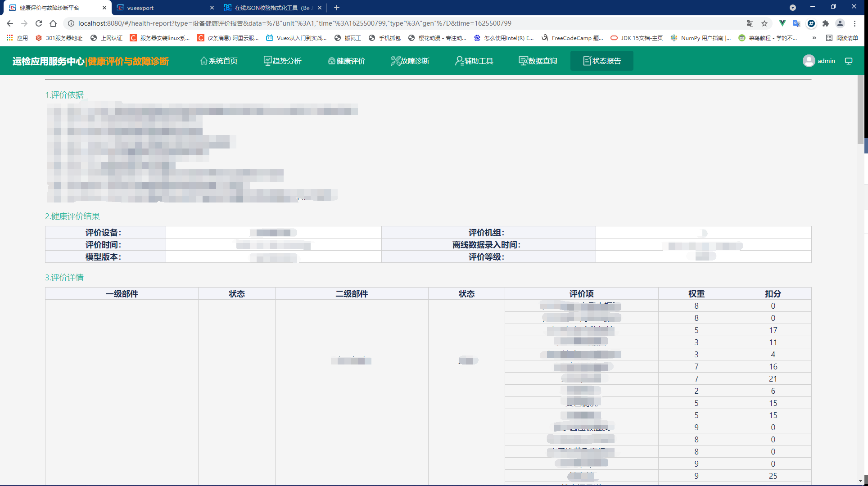
Task: Open the browser profile account menu
Action: click(x=841, y=23)
